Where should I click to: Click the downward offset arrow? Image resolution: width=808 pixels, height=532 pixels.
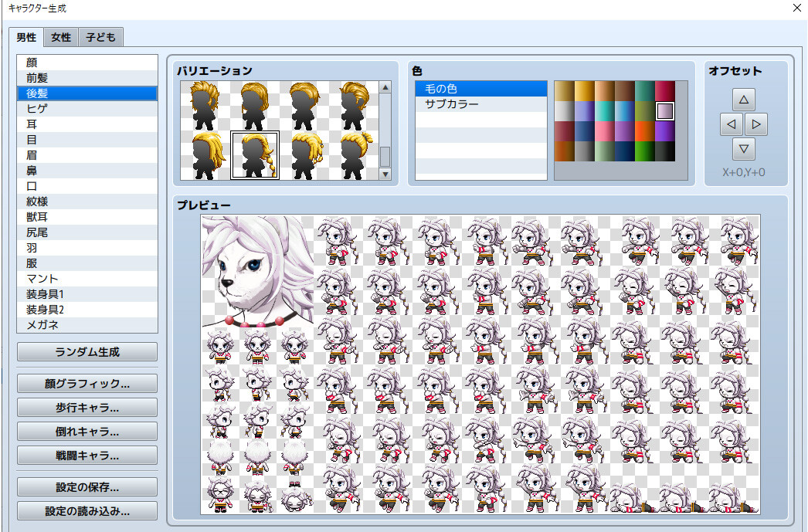(x=744, y=149)
